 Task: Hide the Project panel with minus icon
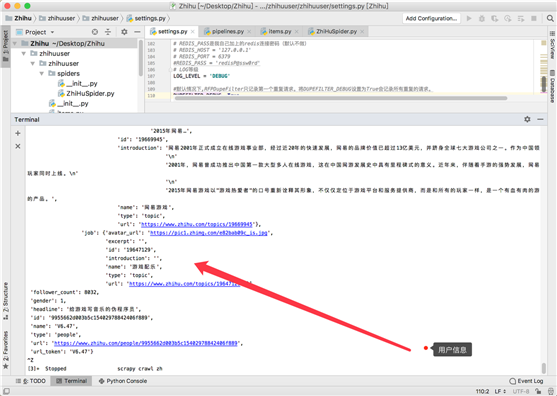[x=137, y=32]
